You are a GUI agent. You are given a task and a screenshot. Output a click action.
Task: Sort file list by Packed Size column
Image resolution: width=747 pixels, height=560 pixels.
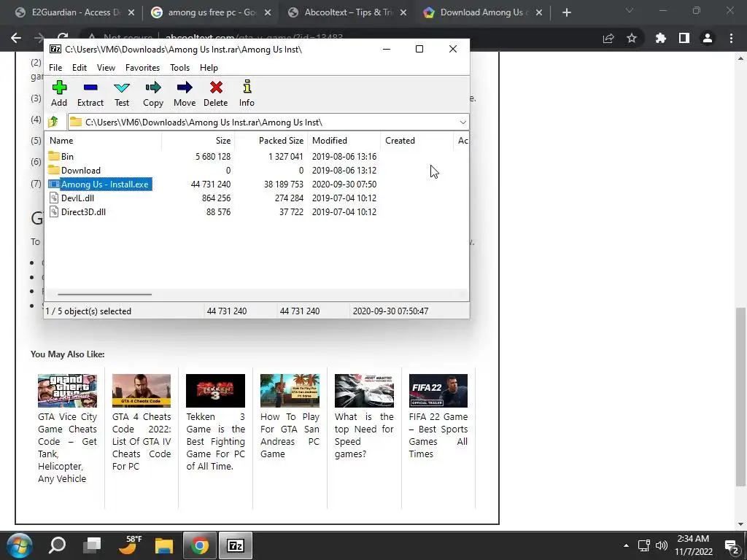point(271,141)
